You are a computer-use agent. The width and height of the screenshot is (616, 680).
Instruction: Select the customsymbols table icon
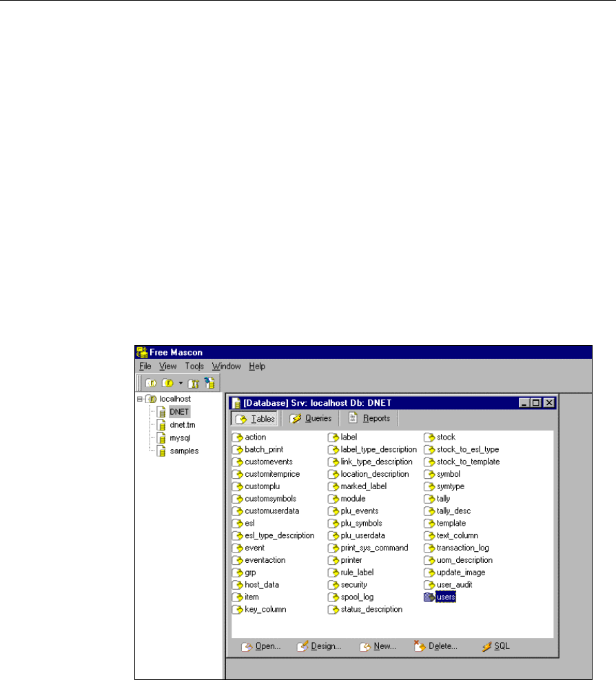click(237, 499)
